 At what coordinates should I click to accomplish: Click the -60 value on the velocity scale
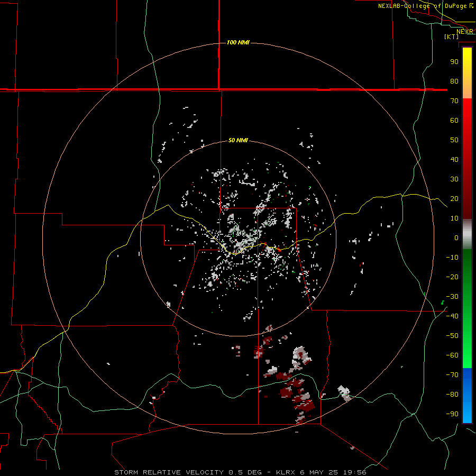click(x=452, y=355)
